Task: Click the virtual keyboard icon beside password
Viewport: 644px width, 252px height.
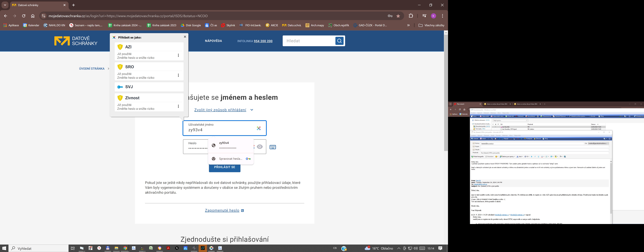Action: click(x=273, y=147)
